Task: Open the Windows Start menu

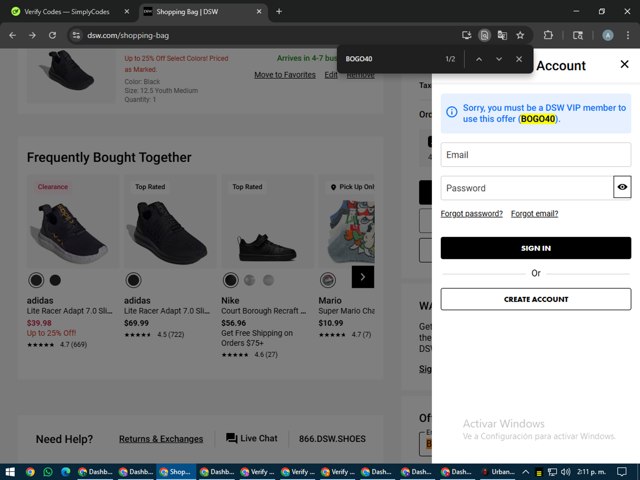Action: [x=10, y=472]
